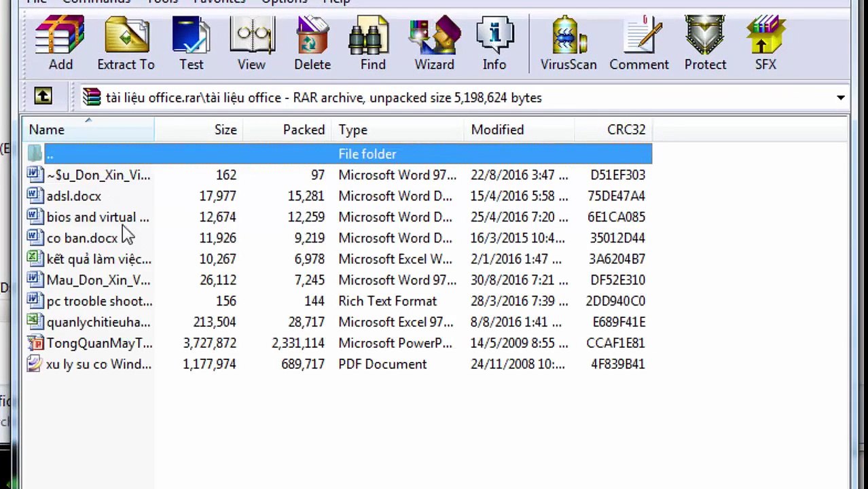Add a Comment to the archive
This screenshot has width=868, height=489.
pyautogui.click(x=639, y=42)
